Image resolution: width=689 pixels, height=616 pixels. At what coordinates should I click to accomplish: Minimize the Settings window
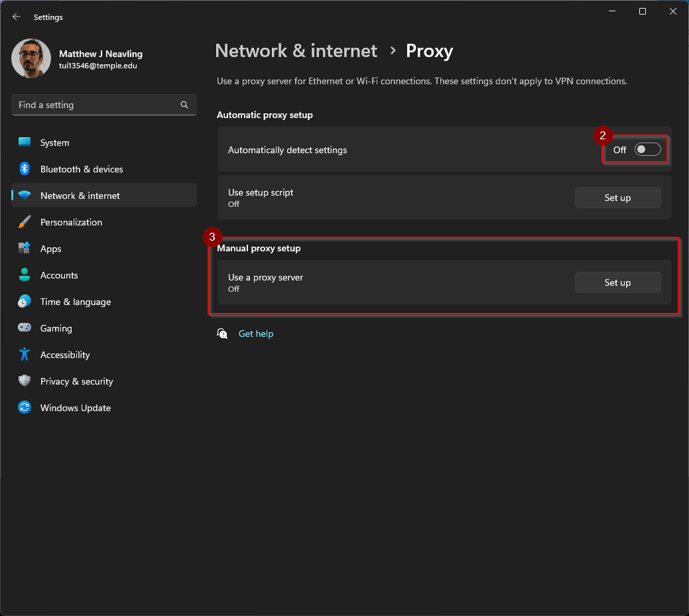tap(611, 11)
